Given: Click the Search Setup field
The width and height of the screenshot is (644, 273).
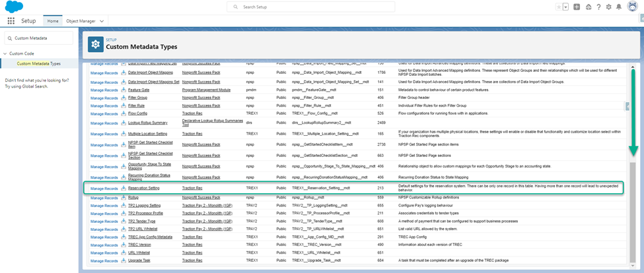Looking at the screenshot, I should coord(310,7).
